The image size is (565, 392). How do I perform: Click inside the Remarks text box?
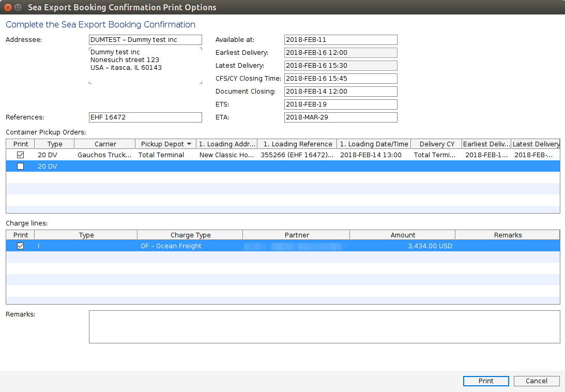324,326
